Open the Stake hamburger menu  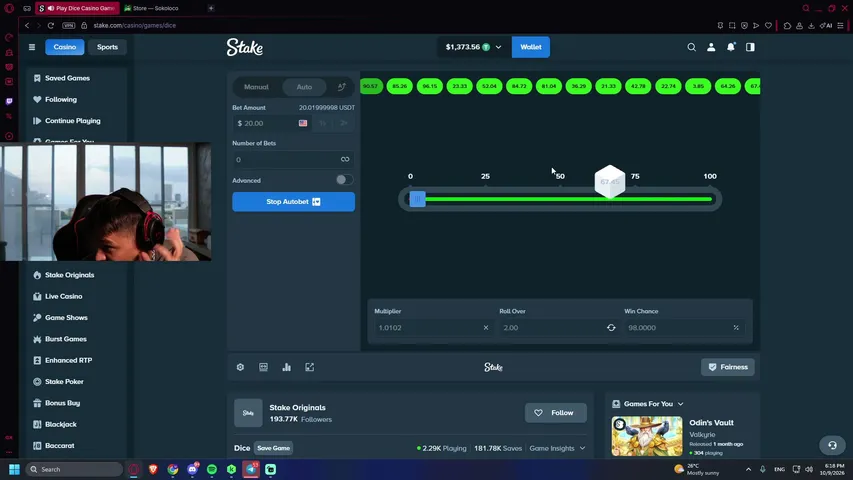(x=32, y=47)
